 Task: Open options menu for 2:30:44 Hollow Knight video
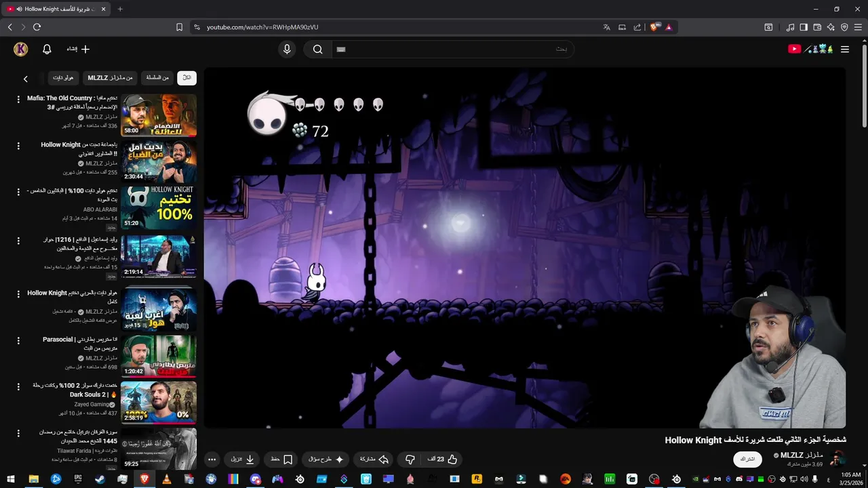[x=18, y=146]
